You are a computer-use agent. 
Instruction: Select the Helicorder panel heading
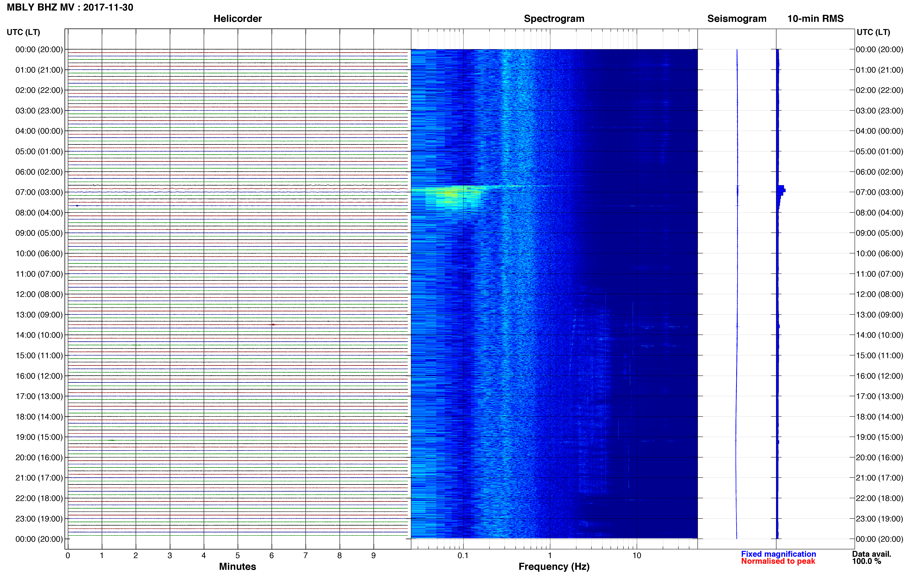(237, 19)
